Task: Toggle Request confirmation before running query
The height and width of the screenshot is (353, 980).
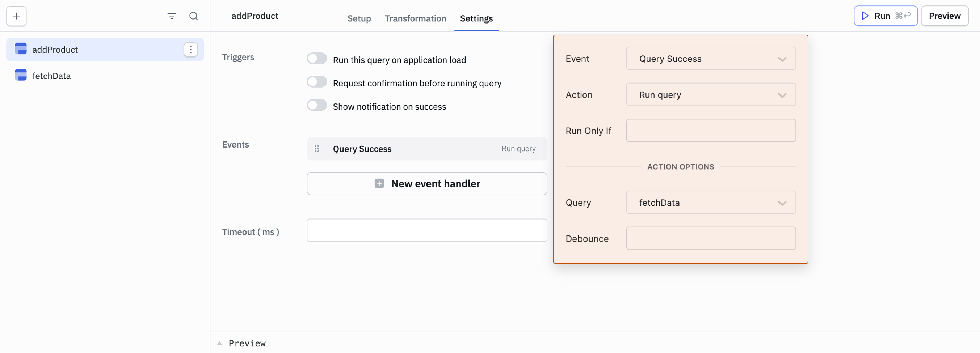Action: [316, 82]
